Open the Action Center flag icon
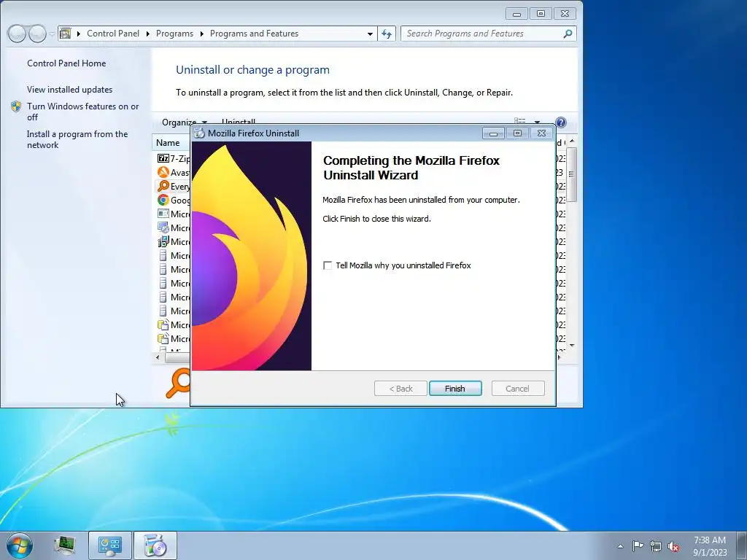This screenshot has width=747, height=560. click(638, 545)
